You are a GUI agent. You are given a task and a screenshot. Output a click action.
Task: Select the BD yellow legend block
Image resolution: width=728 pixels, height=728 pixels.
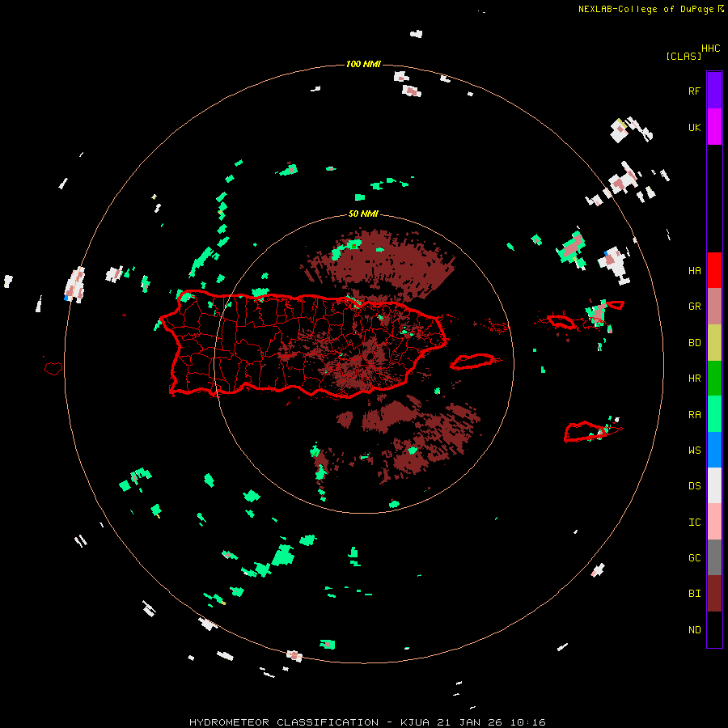click(x=714, y=343)
